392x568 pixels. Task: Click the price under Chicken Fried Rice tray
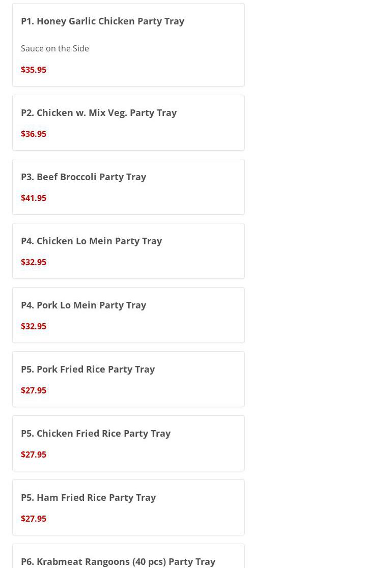coord(34,455)
